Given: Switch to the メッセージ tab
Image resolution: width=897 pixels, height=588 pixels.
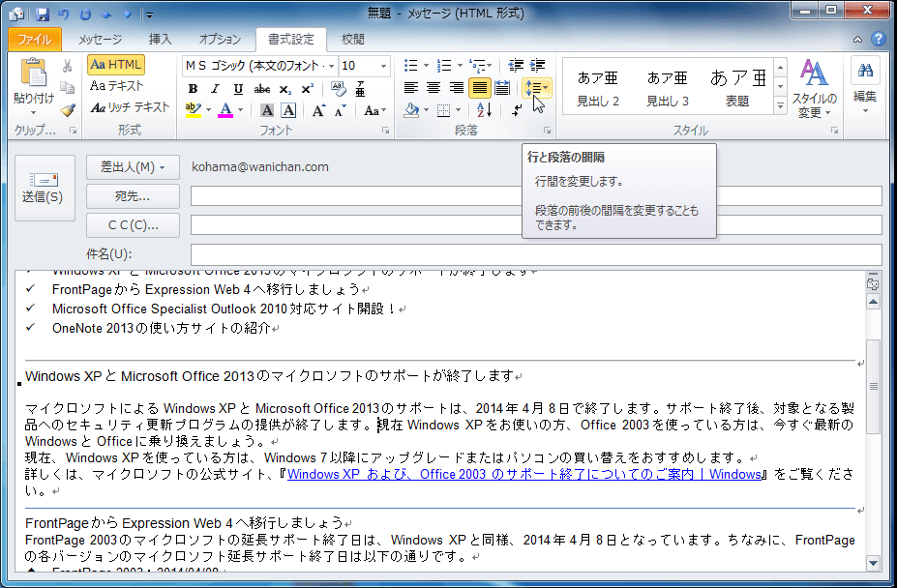Looking at the screenshot, I should click(x=100, y=39).
